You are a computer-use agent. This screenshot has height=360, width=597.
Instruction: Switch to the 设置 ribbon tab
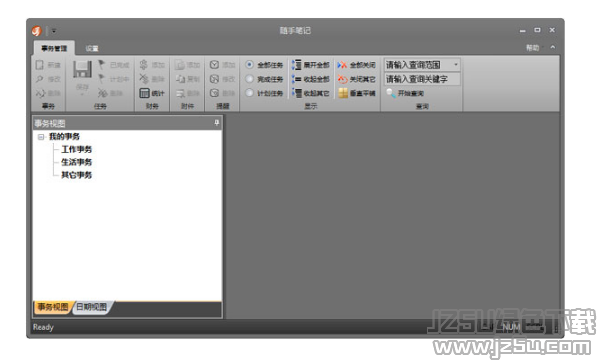click(x=92, y=48)
